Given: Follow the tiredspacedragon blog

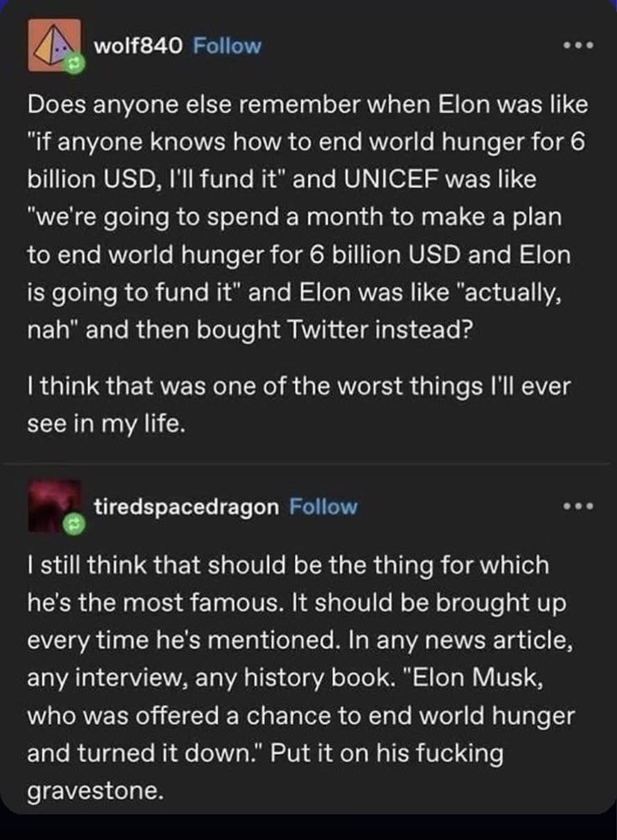Looking at the screenshot, I should click(x=323, y=507).
